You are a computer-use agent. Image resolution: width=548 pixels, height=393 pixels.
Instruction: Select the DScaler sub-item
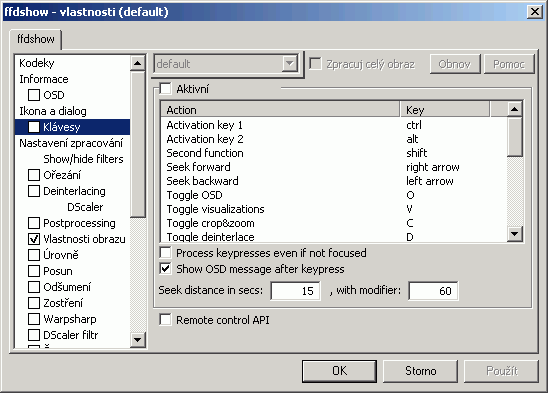[x=85, y=207]
